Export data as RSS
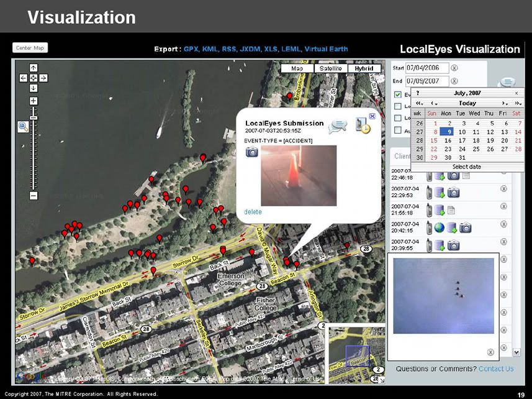 coord(229,49)
